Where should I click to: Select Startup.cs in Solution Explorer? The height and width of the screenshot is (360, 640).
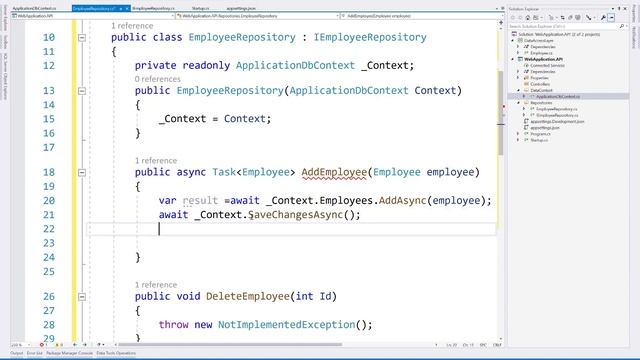539,140
